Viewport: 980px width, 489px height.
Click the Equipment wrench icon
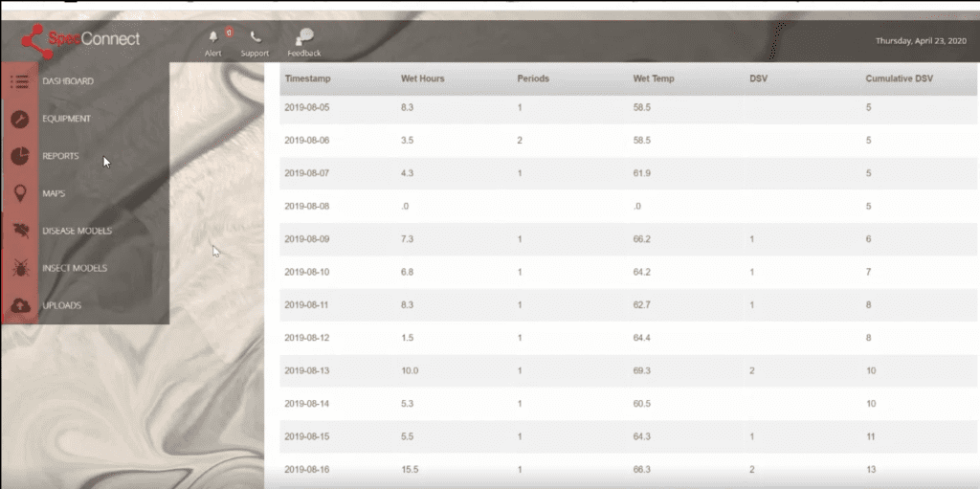20,119
